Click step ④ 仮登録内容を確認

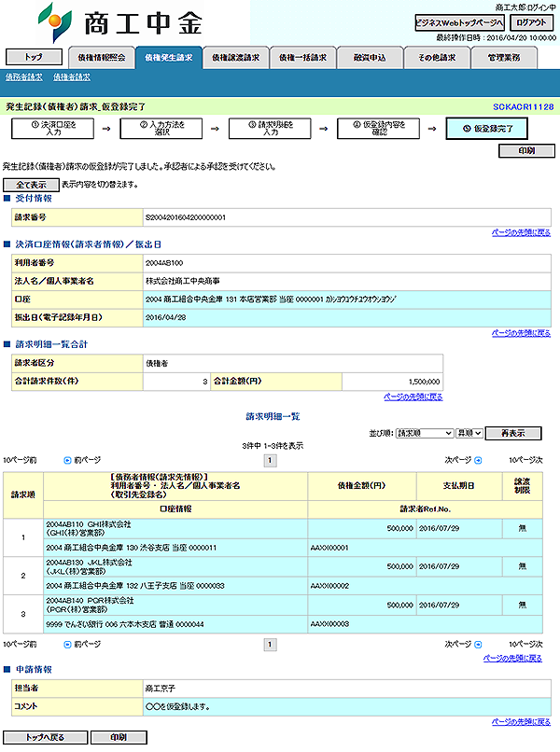379,129
